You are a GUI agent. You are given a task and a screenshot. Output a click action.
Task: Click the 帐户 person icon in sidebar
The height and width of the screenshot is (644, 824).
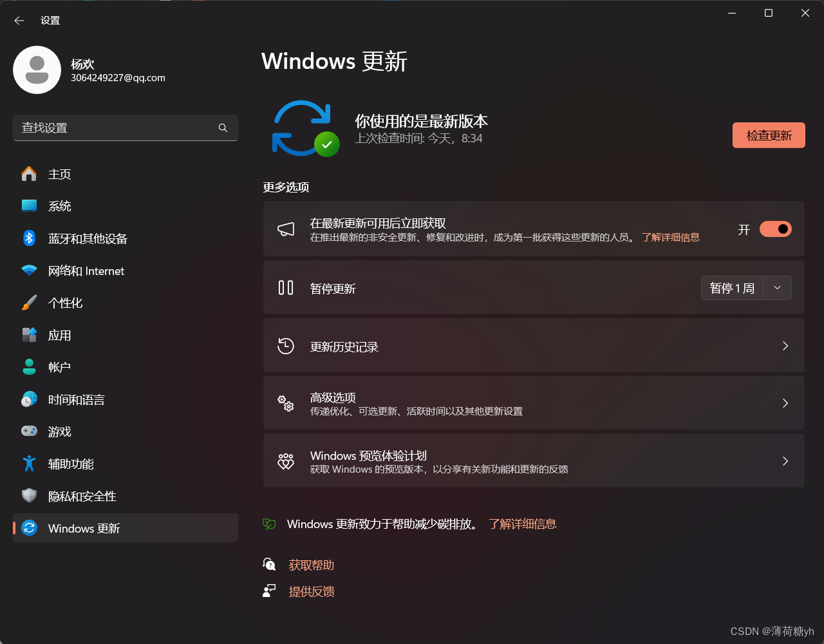click(29, 367)
